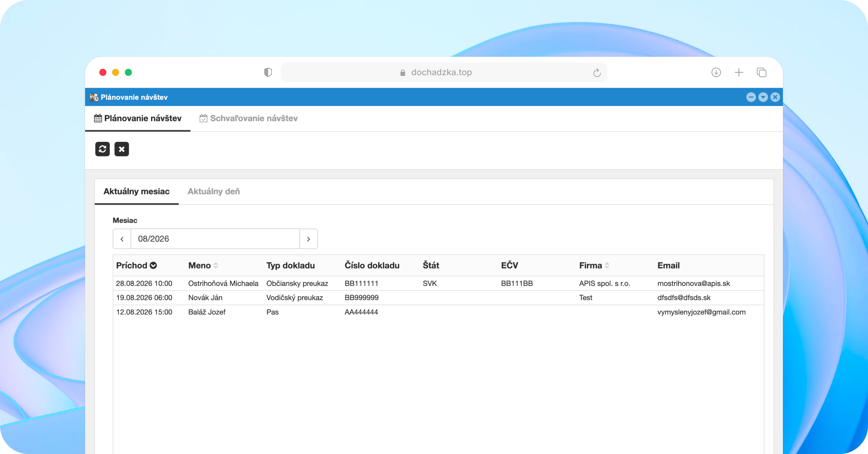This screenshot has height=454, width=868.
Task: Click the license plate BB111BB cell
Action: [x=517, y=283]
